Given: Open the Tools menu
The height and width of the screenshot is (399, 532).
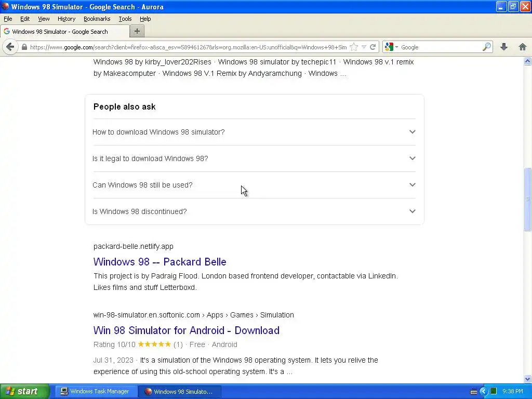Looking at the screenshot, I should pyautogui.click(x=125, y=19).
